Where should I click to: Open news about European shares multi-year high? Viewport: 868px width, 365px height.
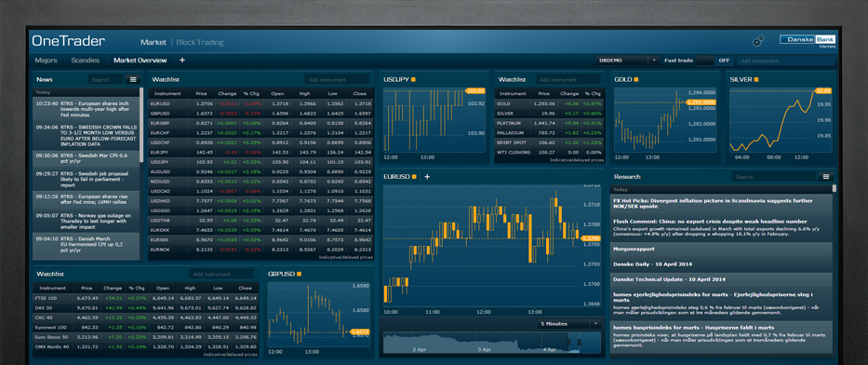pos(86,110)
